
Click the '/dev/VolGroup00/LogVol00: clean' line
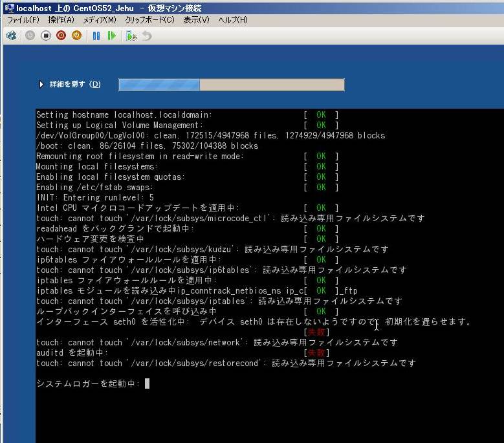[210, 135]
